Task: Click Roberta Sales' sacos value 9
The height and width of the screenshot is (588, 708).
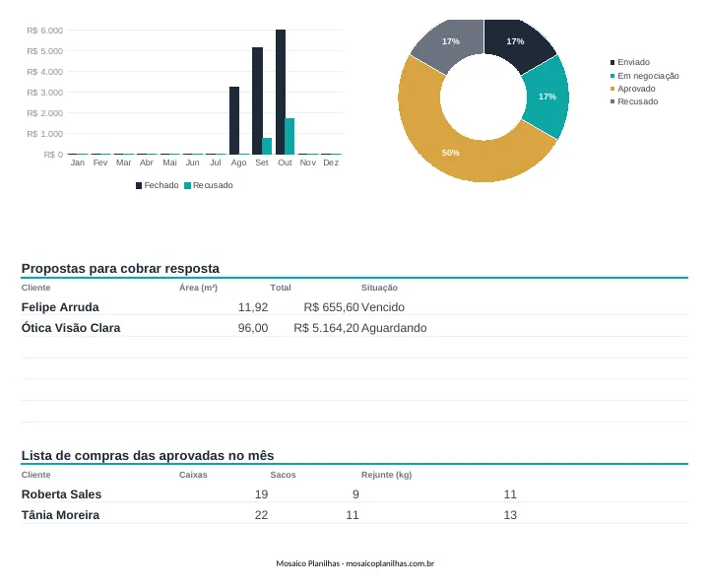Action: tap(355, 494)
